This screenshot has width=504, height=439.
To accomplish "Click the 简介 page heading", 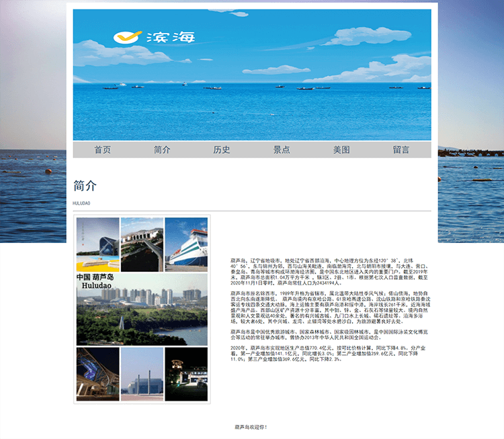I will (x=85, y=186).
